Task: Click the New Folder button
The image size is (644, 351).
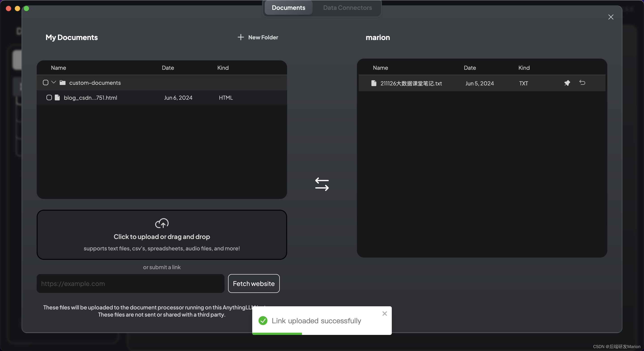Action: coord(258,37)
